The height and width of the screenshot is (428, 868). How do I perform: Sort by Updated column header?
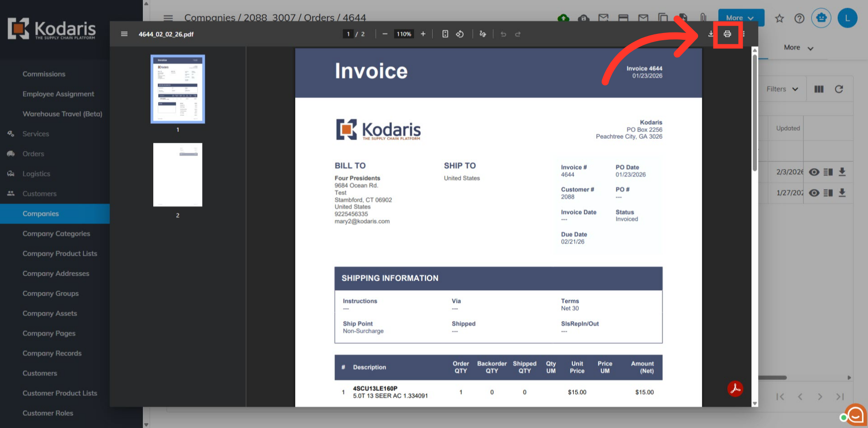[x=788, y=128]
